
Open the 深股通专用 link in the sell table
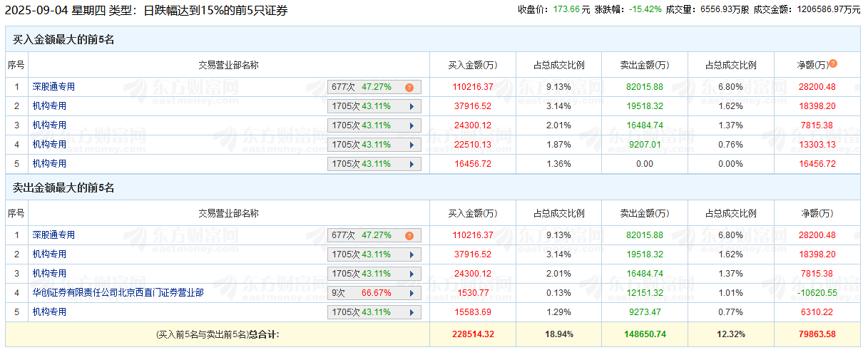coord(53,235)
